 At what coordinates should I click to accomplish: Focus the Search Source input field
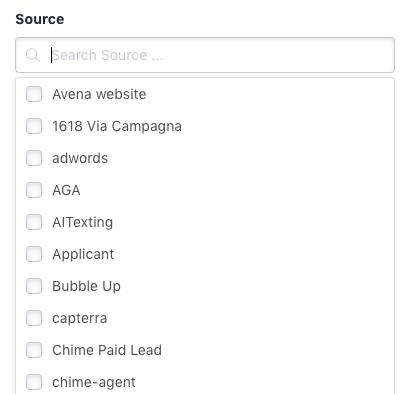pyautogui.click(x=205, y=55)
